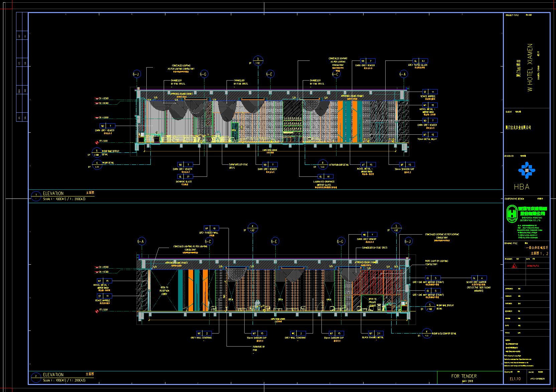Screen dimensions: 556x392
Task: Select the client name 厦门宝龙实业有限公司
Action: tap(518, 127)
